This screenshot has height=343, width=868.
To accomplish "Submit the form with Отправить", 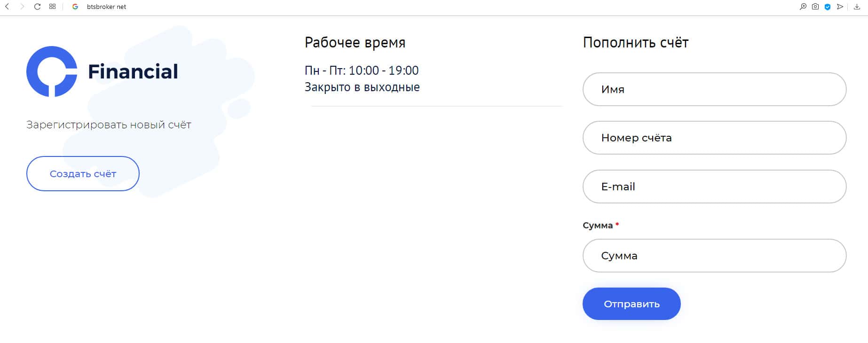I will pyautogui.click(x=631, y=304).
